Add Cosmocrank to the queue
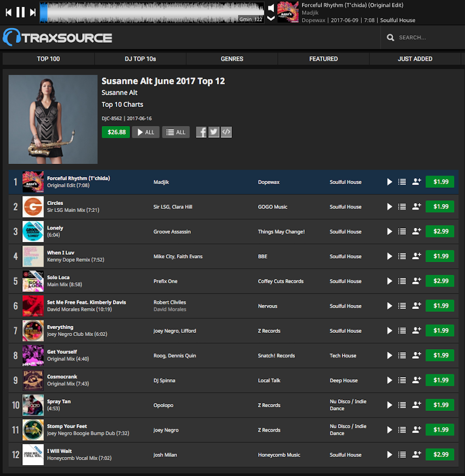465x476 pixels. [x=402, y=380]
